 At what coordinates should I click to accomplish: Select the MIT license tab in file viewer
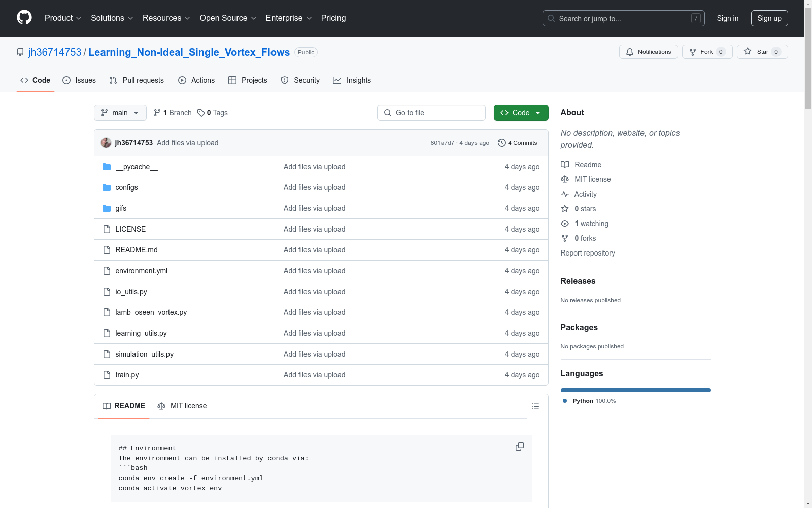point(182,406)
